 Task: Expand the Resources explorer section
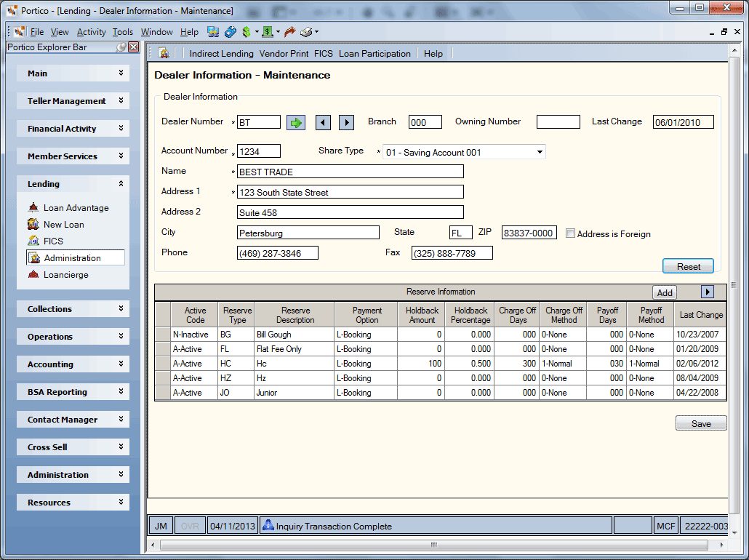121,502
